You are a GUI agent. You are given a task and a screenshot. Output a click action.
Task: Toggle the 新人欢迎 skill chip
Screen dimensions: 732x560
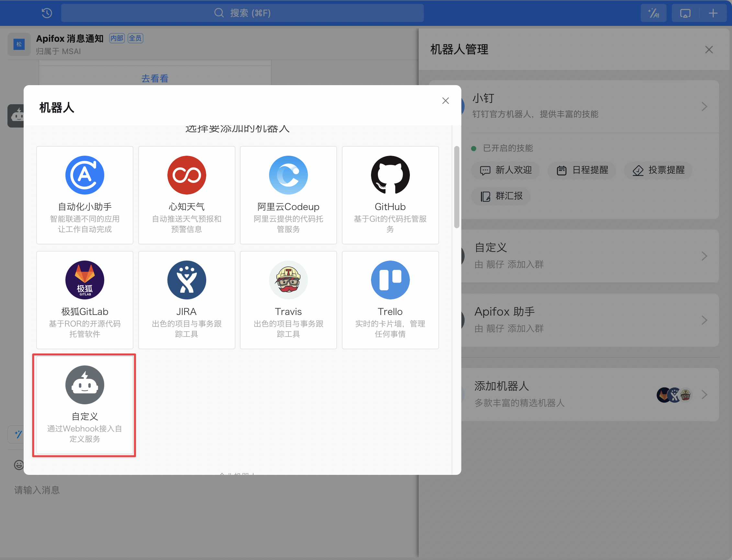(x=505, y=170)
